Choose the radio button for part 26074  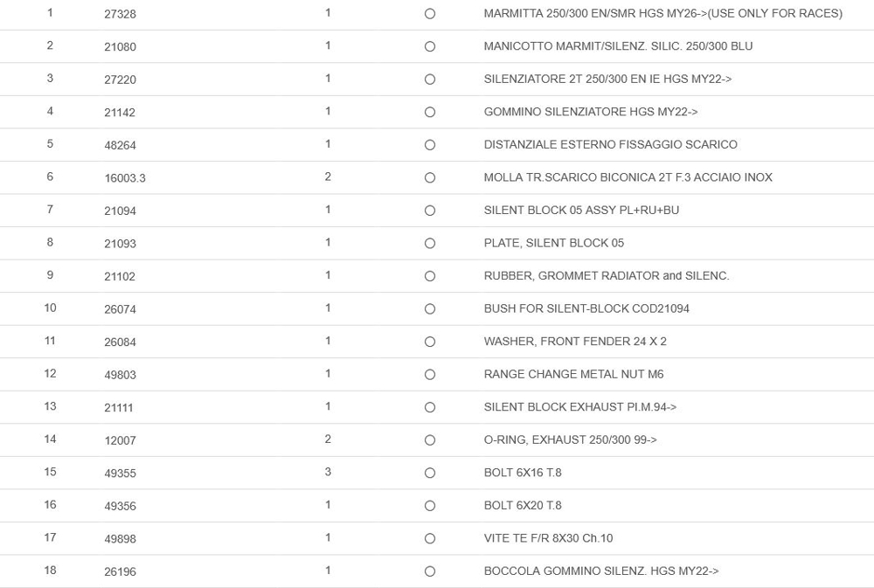429,309
